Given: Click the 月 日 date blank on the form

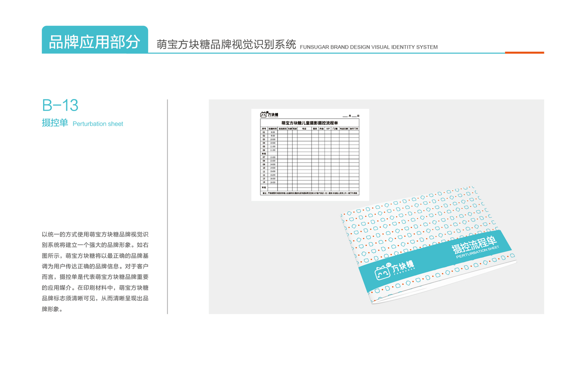Looking at the screenshot, I should click(x=350, y=116).
